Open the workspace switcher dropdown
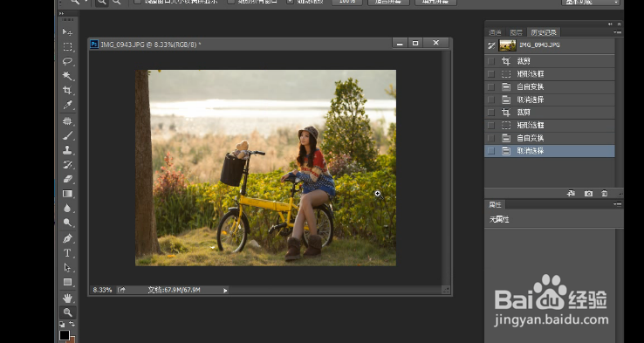This screenshot has height=343, width=644. point(591,2)
